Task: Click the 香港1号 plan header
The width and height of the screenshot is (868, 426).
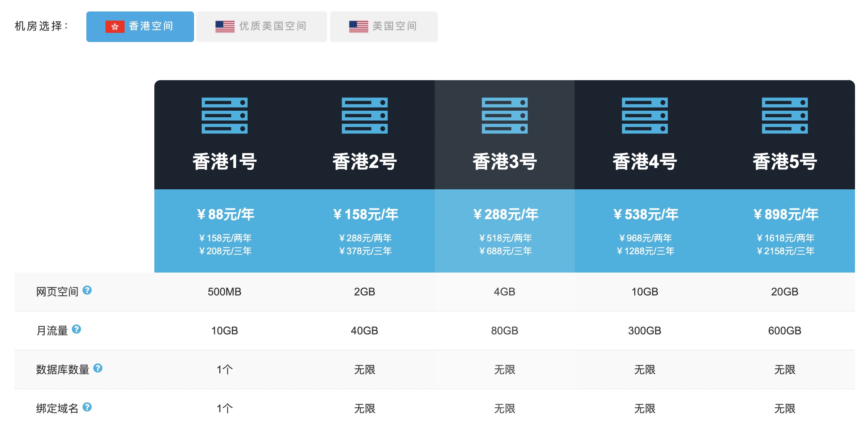Action: point(224,162)
